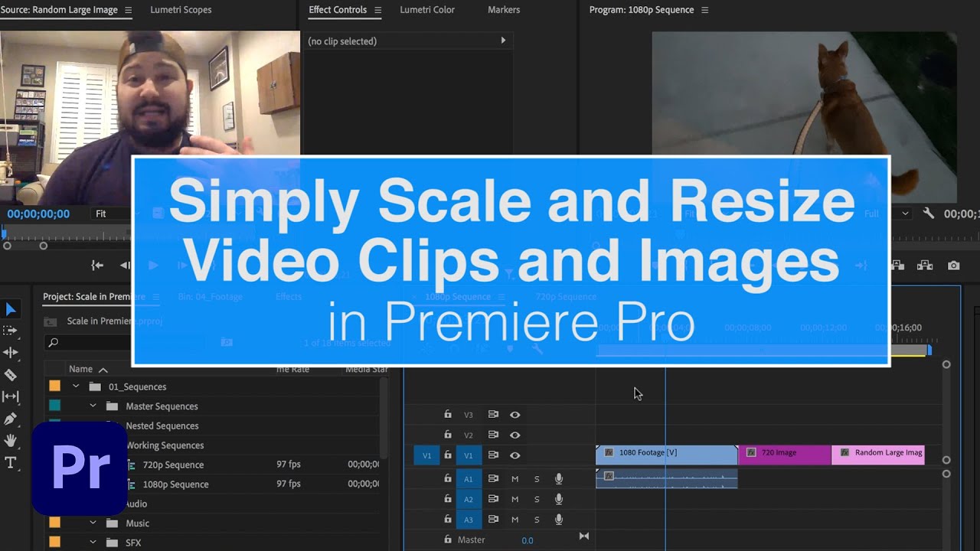Click the A1 track target button
980x551 pixels.
469,479
